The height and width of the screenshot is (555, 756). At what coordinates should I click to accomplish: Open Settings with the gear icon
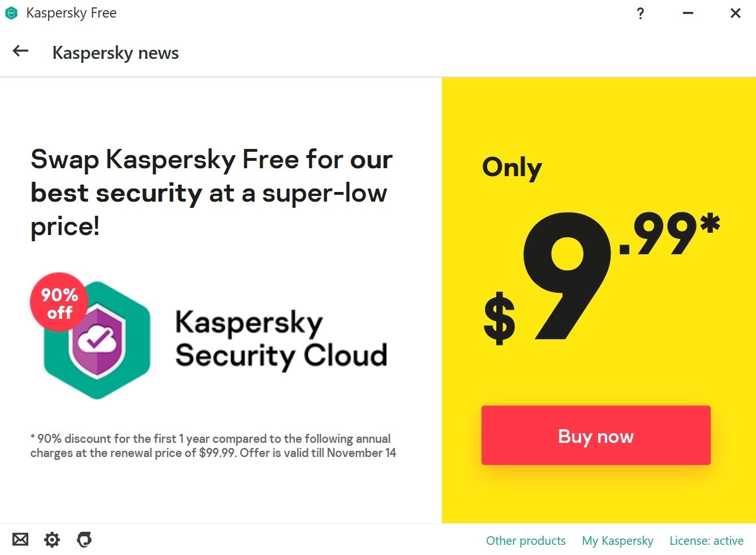point(52,540)
